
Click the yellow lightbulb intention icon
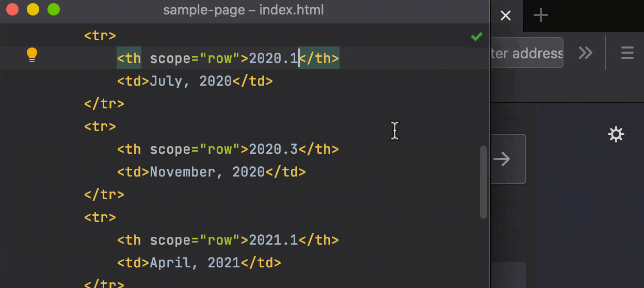pos(32,54)
